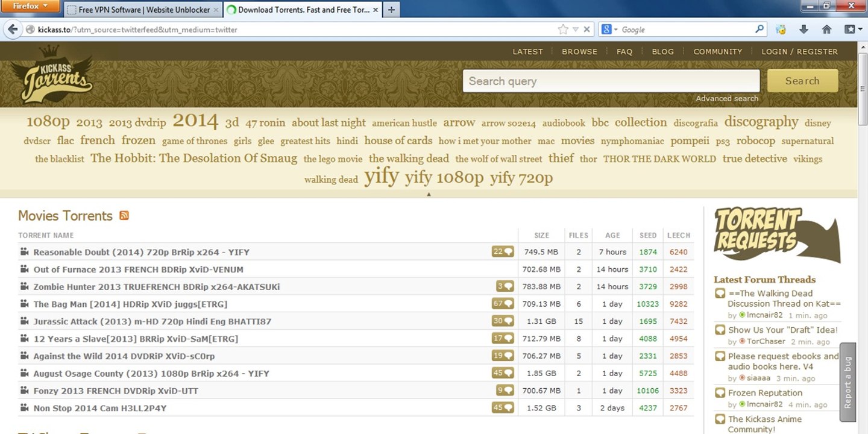868x434 pixels.
Task: Open the Movies Torrents RSS feed icon
Action: [x=124, y=215]
